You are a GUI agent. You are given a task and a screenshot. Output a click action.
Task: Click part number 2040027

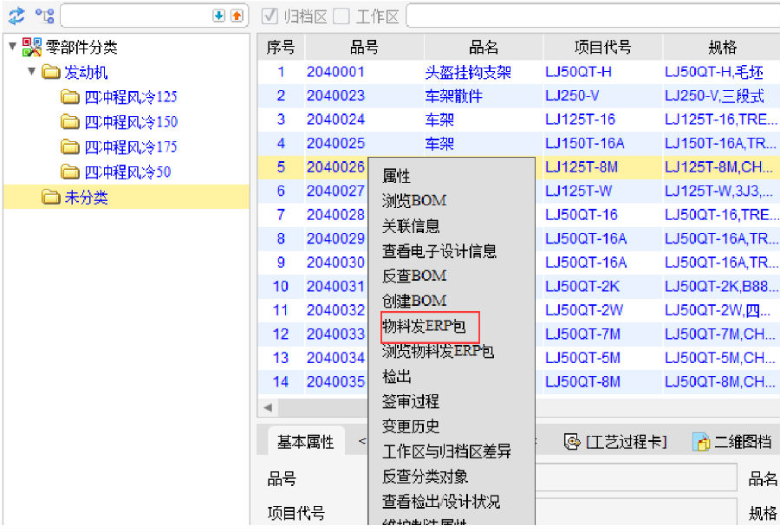click(335, 191)
